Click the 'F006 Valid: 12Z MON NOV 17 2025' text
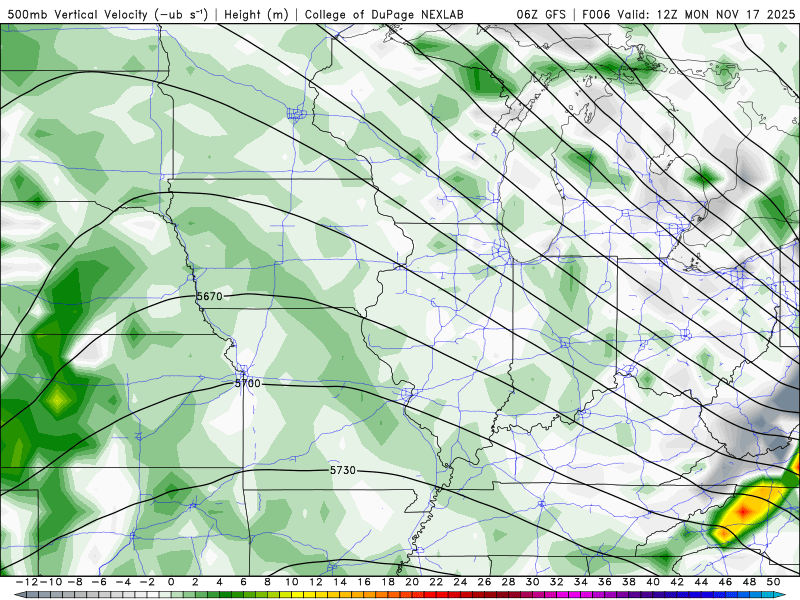 tap(688, 14)
